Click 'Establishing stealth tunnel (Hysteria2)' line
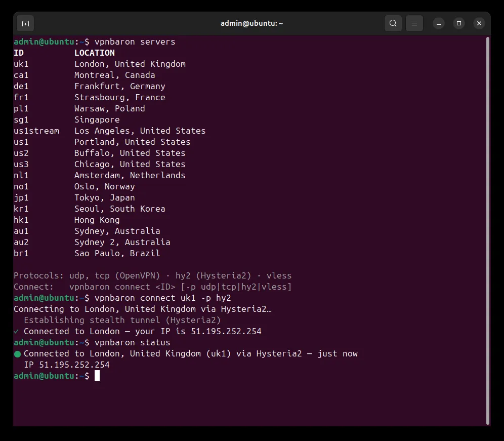 122,320
